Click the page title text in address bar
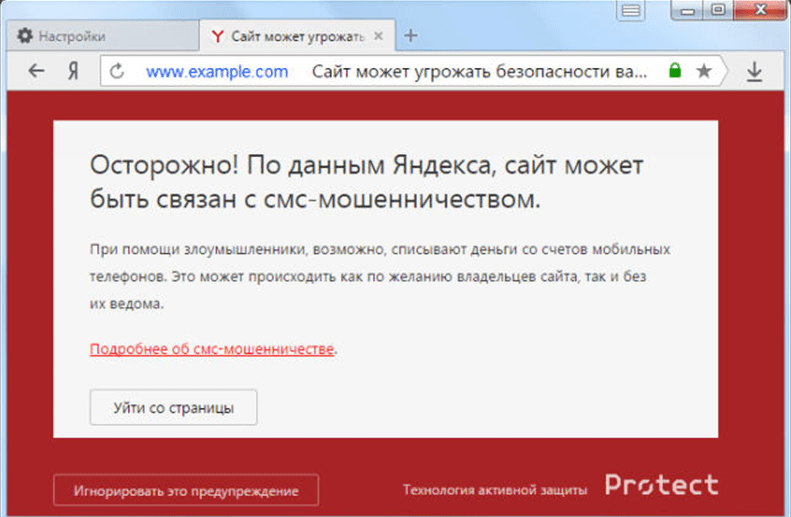 click(x=479, y=72)
